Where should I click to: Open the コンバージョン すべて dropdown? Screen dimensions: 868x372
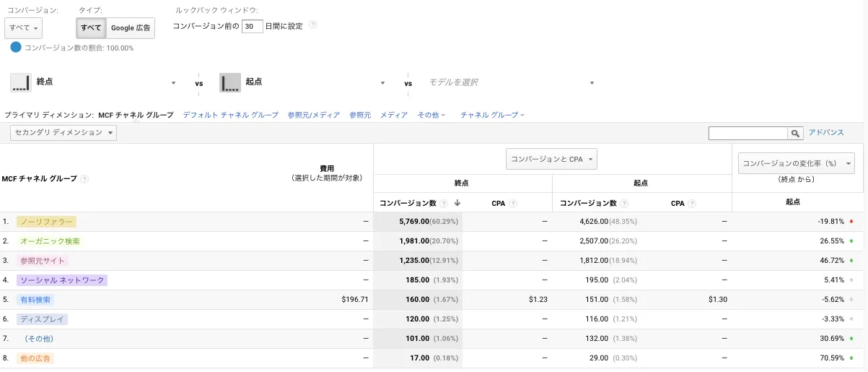pos(23,28)
